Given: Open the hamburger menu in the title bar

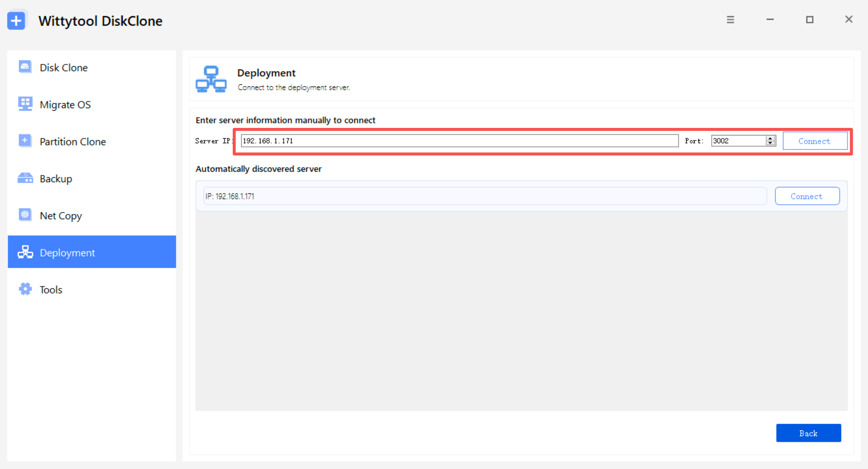Looking at the screenshot, I should point(730,19).
